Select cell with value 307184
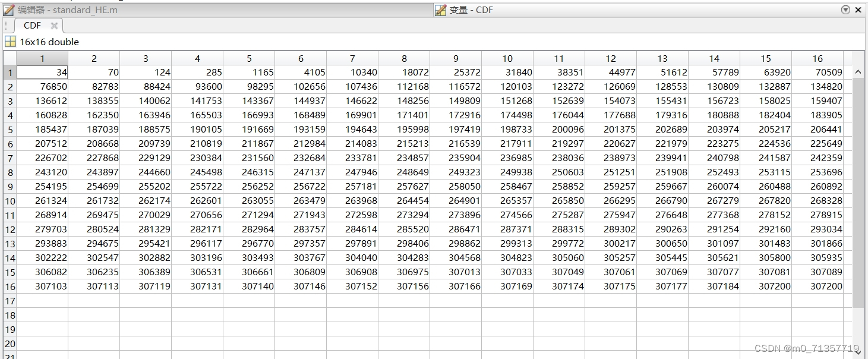Screen dimensions: 868x359 714,286
